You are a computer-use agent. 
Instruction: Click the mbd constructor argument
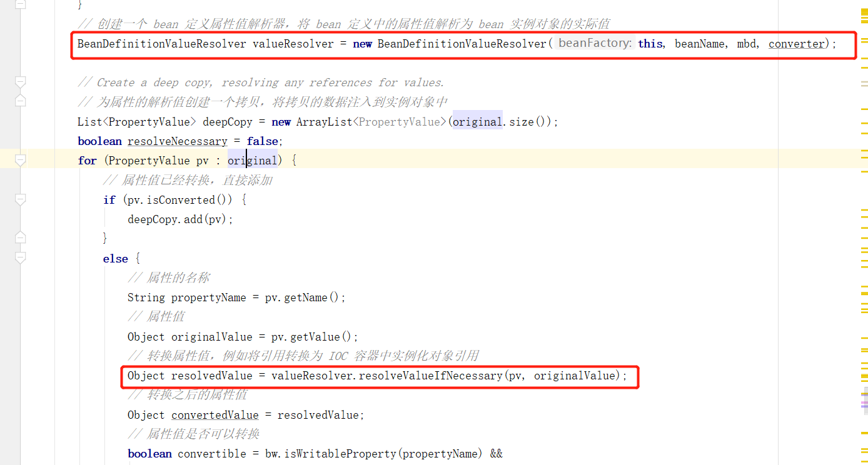coord(746,44)
